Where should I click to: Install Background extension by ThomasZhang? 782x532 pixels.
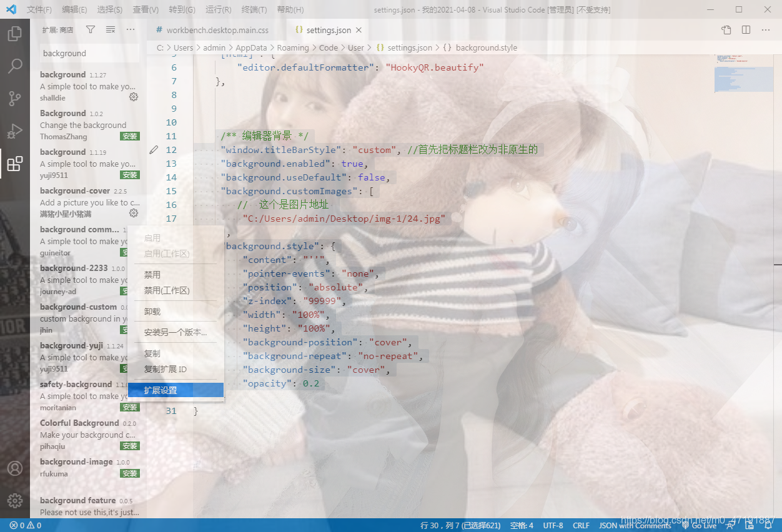[x=130, y=136]
